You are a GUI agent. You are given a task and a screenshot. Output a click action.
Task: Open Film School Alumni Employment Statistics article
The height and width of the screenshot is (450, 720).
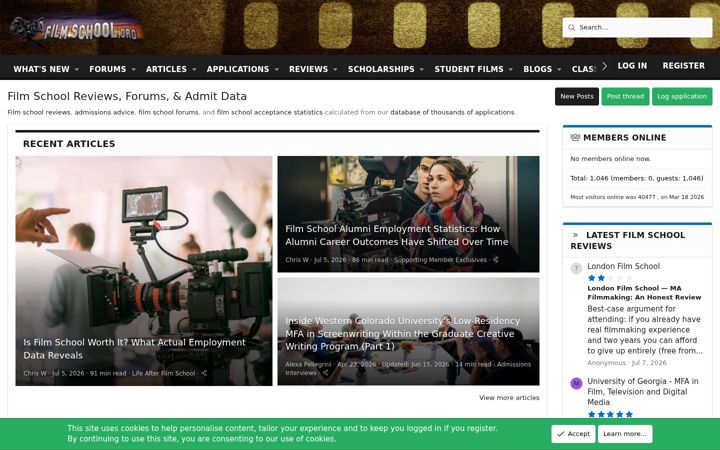(x=397, y=235)
